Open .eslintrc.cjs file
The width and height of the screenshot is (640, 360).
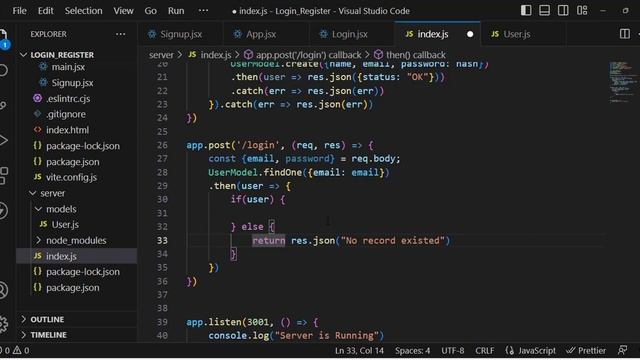pos(68,99)
